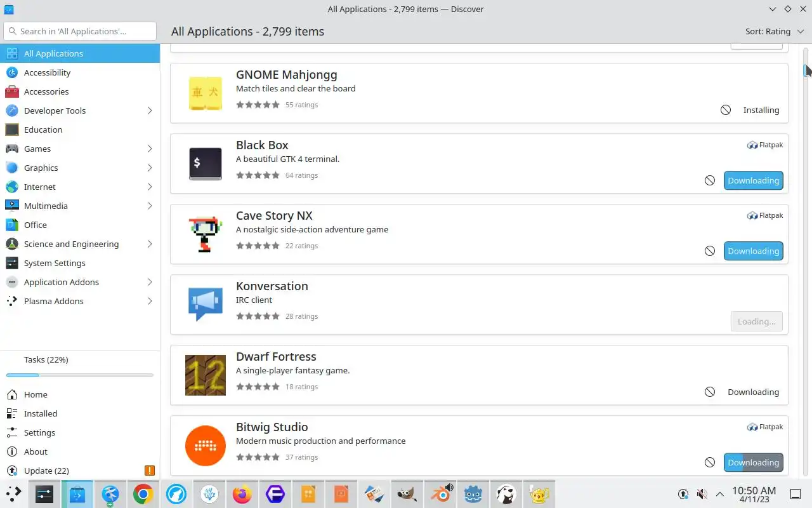The image size is (812, 508).
Task: Open the Sort: Rating dropdown
Action: [774, 31]
